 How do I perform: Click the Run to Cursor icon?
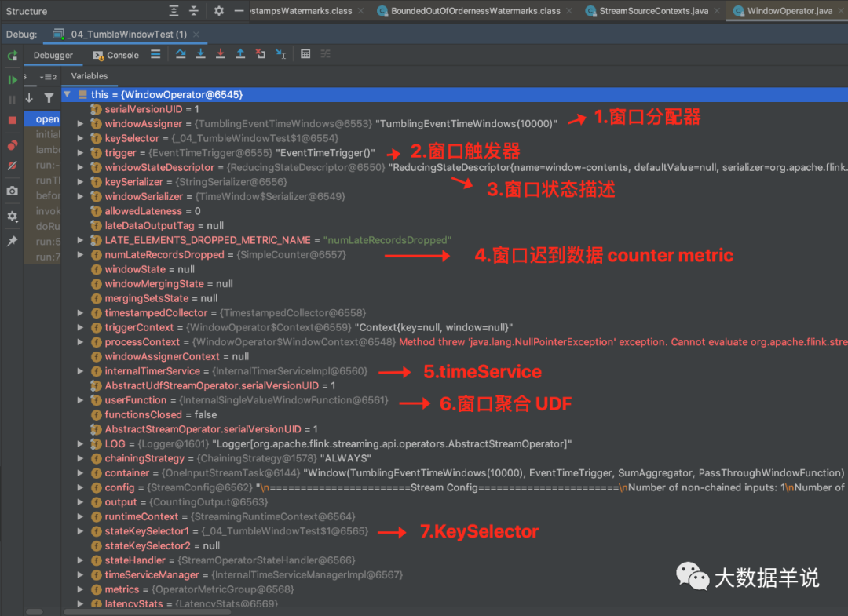tap(280, 55)
